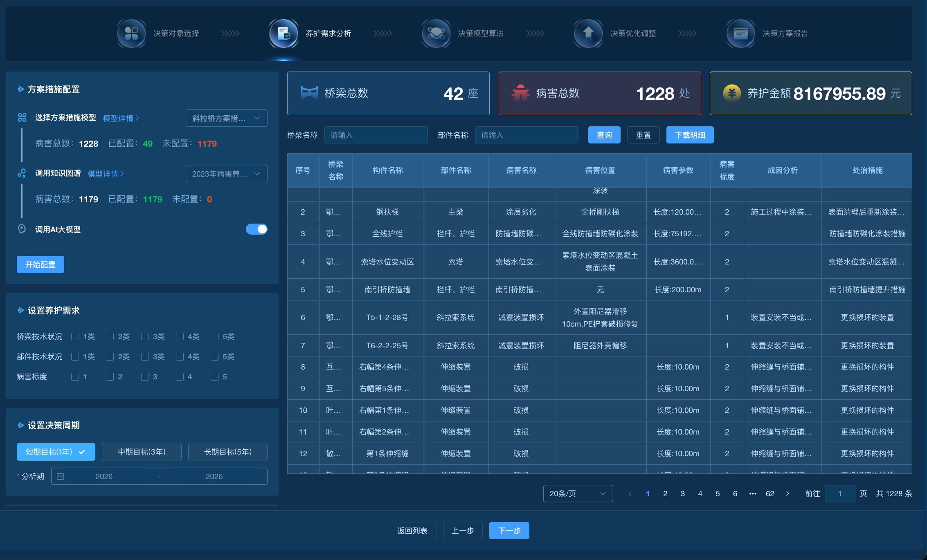This screenshot has width=927, height=560.
Task: Click the 调用知识图谱 node icon
Action: [22, 173]
